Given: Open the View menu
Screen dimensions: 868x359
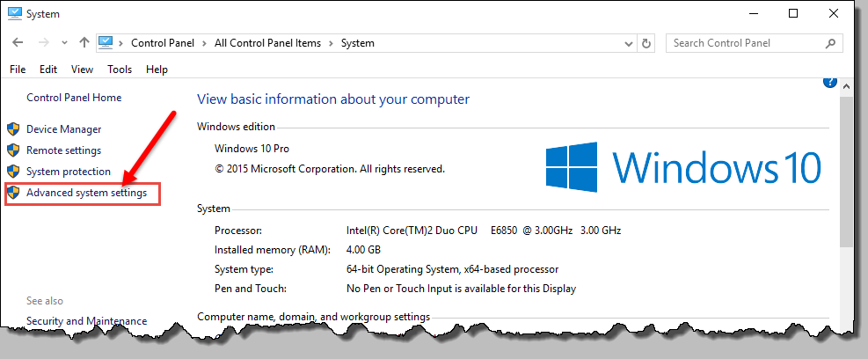Looking at the screenshot, I should (82, 70).
